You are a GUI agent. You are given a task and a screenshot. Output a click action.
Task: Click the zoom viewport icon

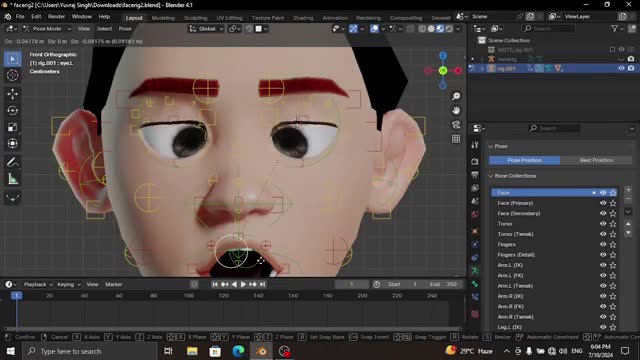coord(456,96)
